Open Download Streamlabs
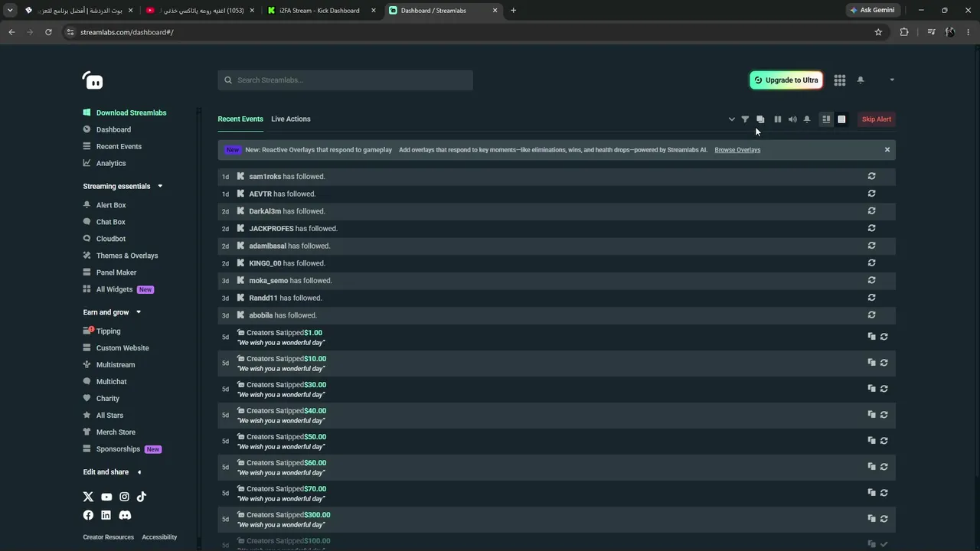The height and width of the screenshot is (551, 980). click(125, 112)
